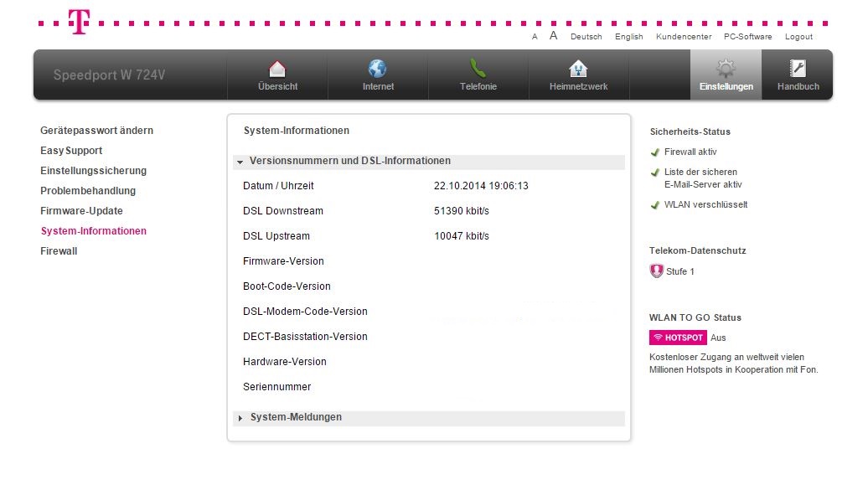868x495 pixels.
Task: Click the WLAN verschlüsselt green checkmark
Action: click(x=655, y=205)
